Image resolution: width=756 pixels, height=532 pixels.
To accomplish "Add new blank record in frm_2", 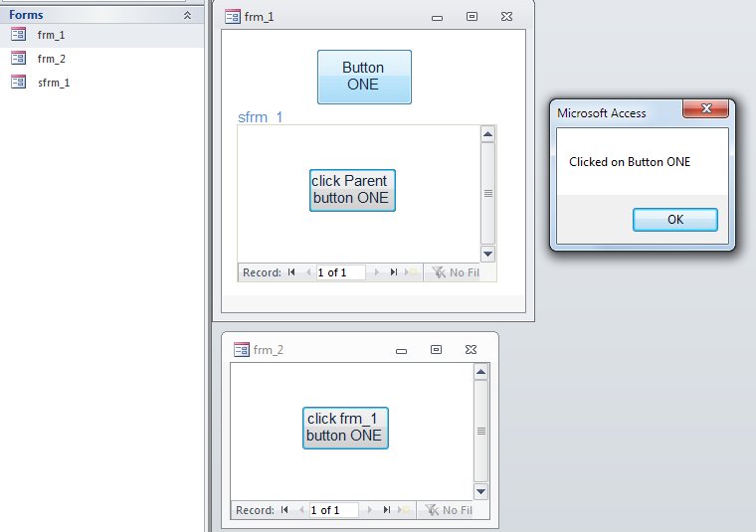I will [x=404, y=510].
